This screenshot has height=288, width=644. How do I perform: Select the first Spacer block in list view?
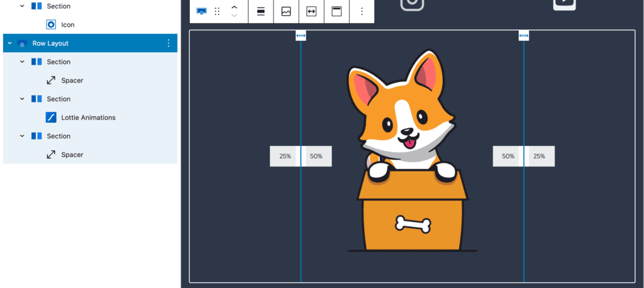[x=72, y=80]
